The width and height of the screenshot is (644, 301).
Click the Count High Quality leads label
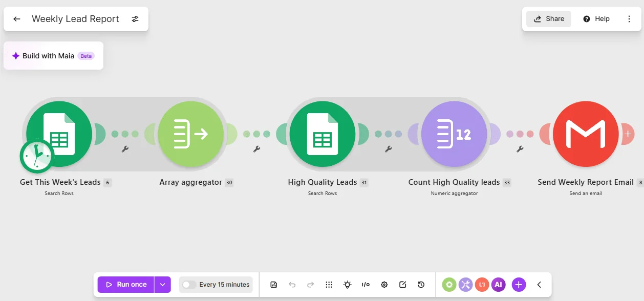(x=454, y=182)
